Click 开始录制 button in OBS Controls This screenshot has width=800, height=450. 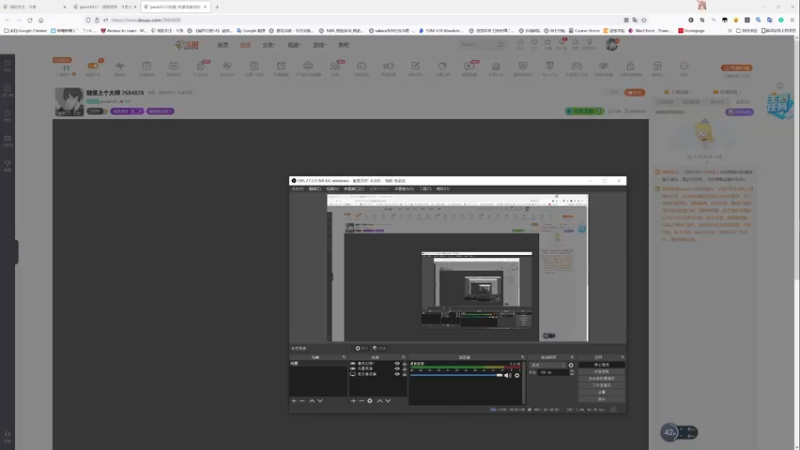tap(602, 371)
